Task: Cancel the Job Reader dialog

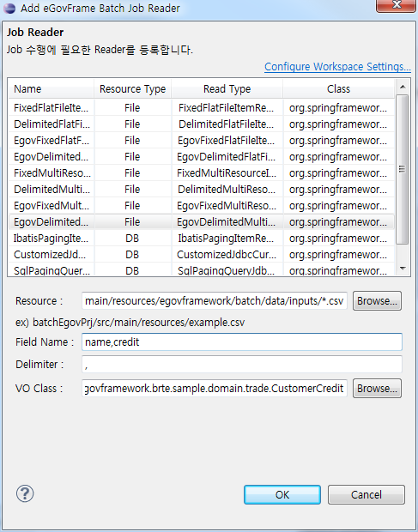Action: pos(367,495)
